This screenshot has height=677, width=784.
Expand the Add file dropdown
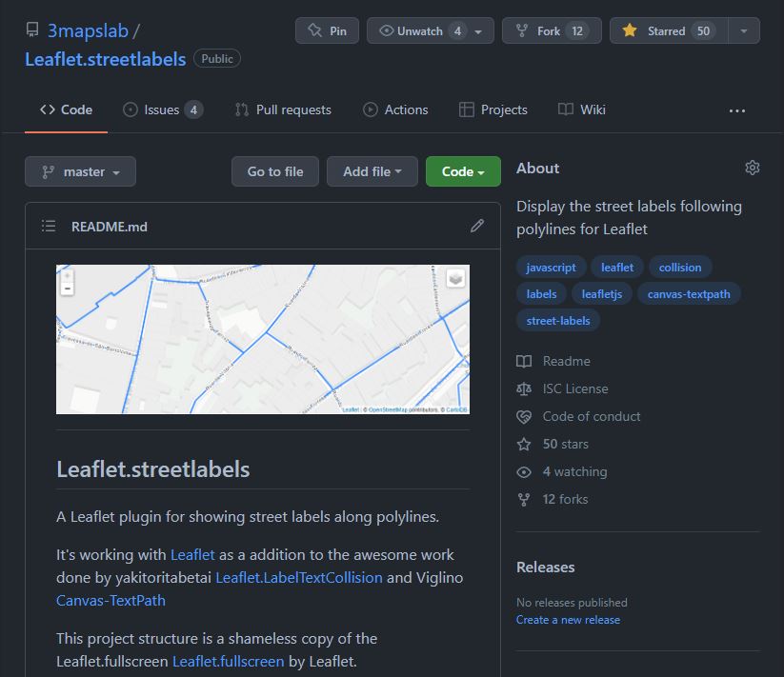[x=372, y=171]
